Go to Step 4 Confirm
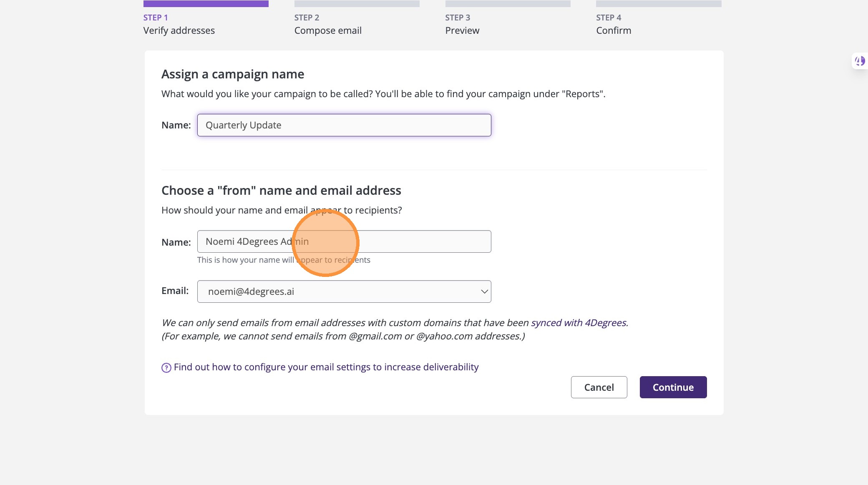Viewport: 868px width, 485px height. pos(614,30)
